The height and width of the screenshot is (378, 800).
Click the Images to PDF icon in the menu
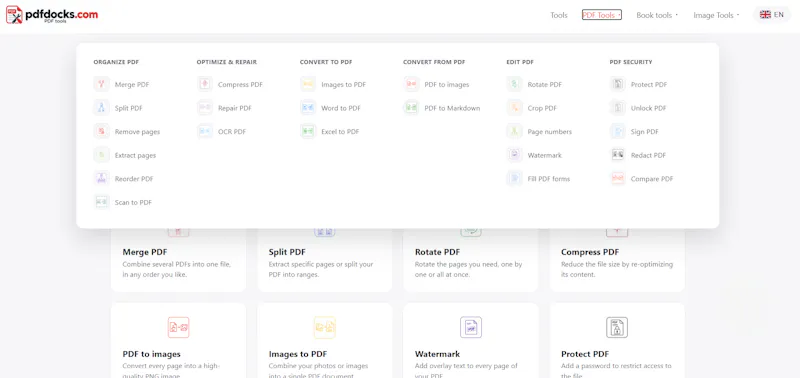pos(308,85)
